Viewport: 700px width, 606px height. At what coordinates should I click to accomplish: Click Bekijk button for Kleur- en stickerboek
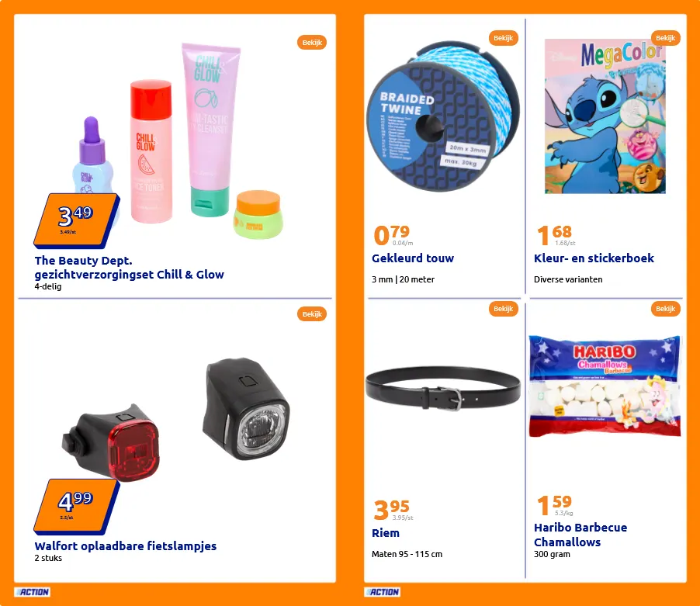(665, 38)
